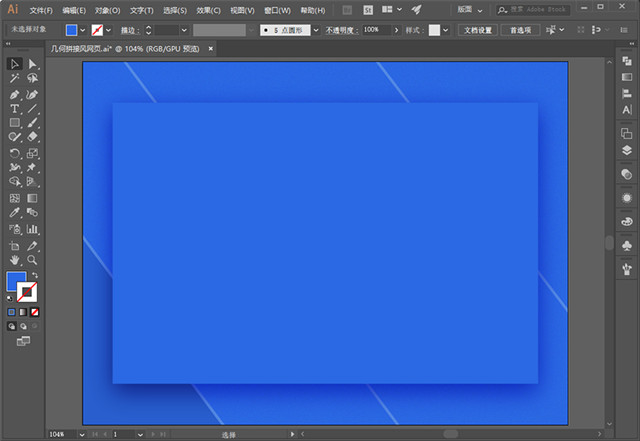Open the 对象(O) menu

click(x=107, y=10)
